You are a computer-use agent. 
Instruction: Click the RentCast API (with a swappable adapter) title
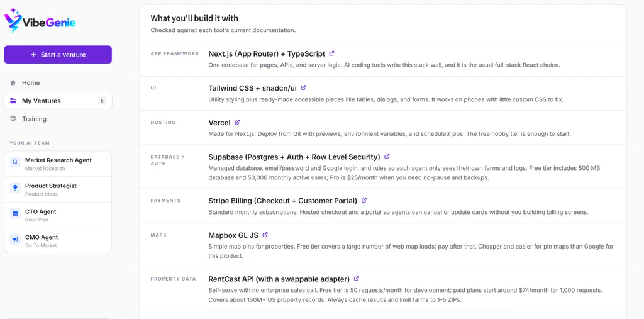[x=279, y=279]
